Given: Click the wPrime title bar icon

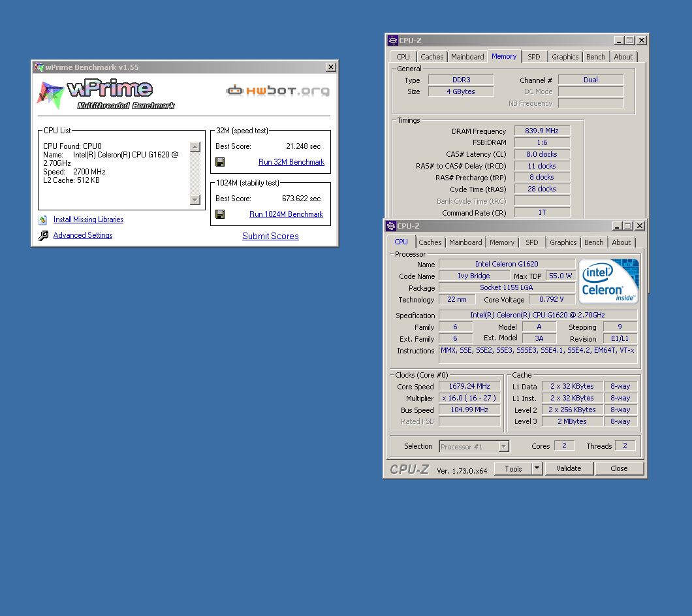Looking at the screenshot, I should (x=39, y=67).
